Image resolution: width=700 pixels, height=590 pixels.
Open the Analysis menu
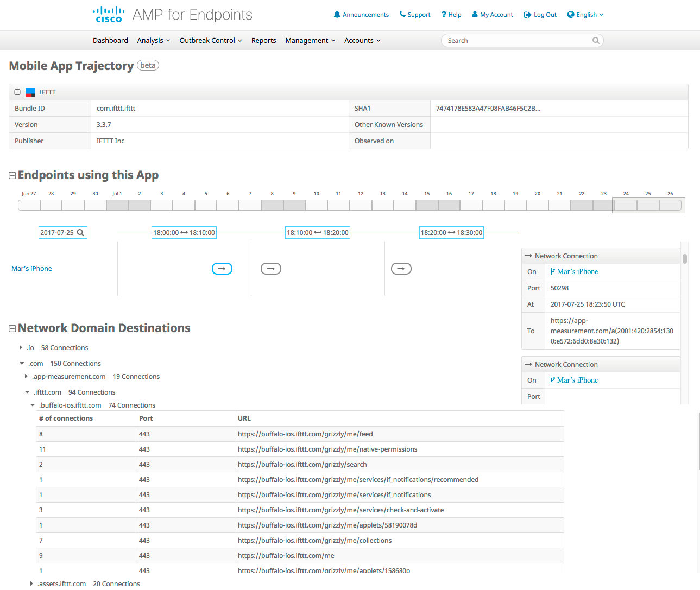click(x=154, y=41)
